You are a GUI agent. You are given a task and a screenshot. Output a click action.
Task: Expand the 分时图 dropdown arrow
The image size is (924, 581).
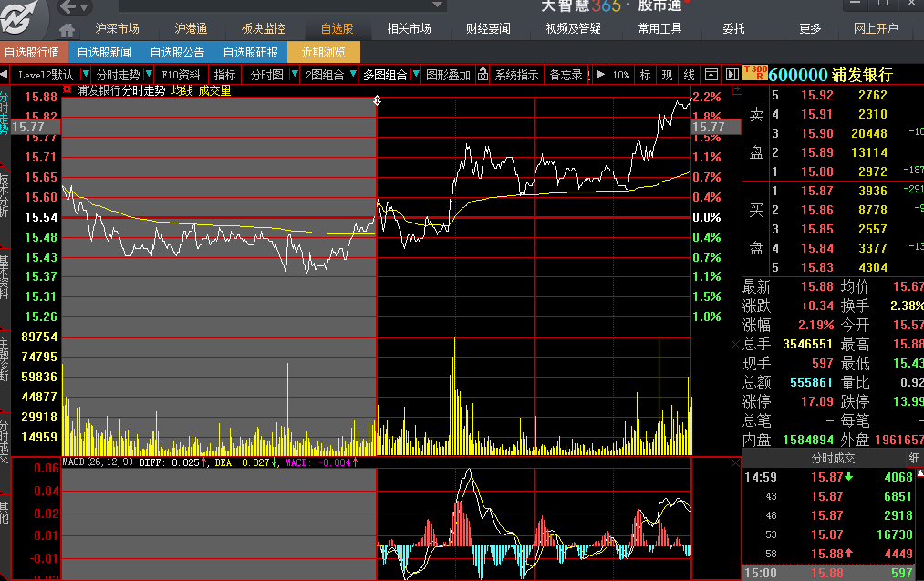point(294,74)
